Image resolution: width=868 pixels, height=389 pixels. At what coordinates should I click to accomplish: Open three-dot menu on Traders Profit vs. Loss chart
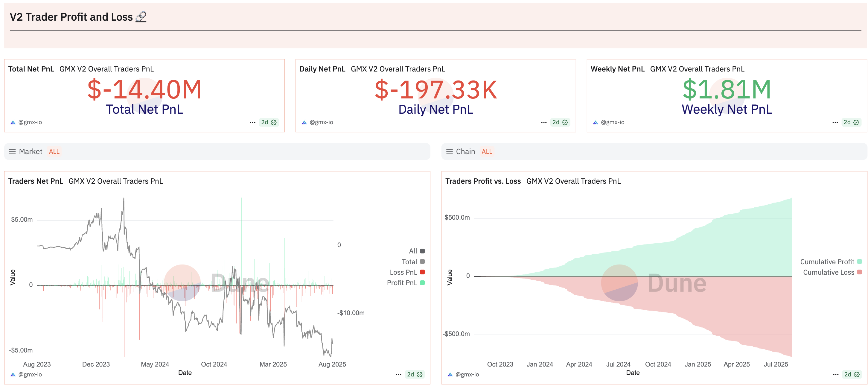coord(835,375)
